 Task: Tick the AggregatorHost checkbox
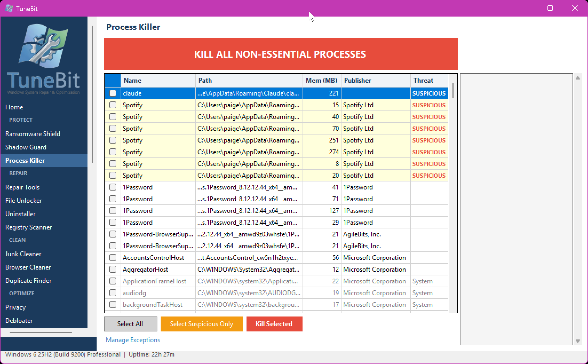pos(113,269)
